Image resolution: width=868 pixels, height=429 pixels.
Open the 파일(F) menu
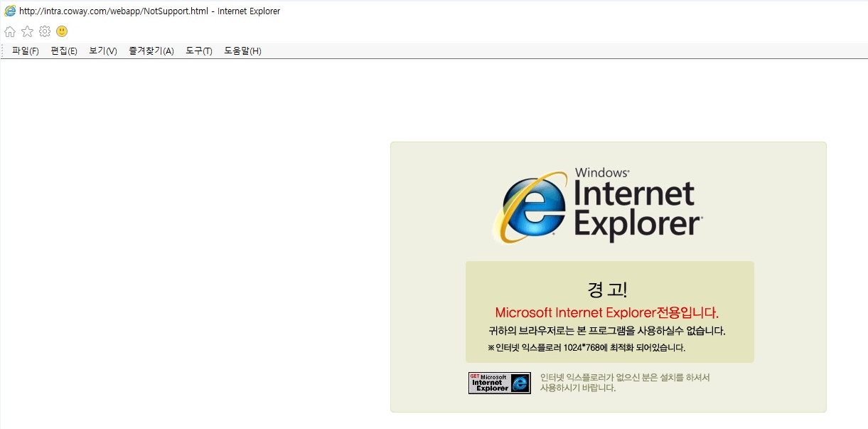(x=26, y=51)
